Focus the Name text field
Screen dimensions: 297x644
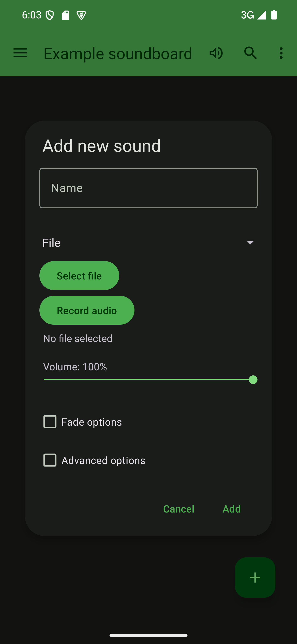(x=148, y=188)
